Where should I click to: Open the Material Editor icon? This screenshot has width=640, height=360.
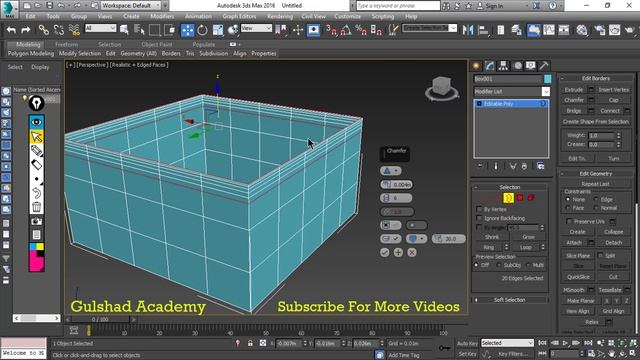pyautogui.click(x=582, y=30)
